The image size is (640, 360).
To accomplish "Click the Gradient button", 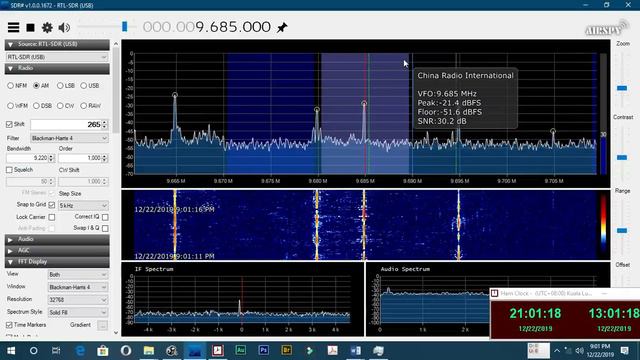I will [x=102, y=325].
